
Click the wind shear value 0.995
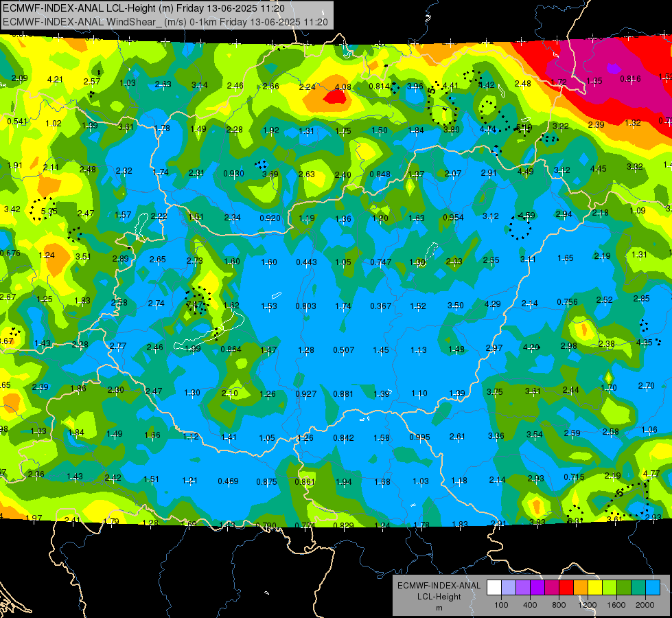coord(419,437)
